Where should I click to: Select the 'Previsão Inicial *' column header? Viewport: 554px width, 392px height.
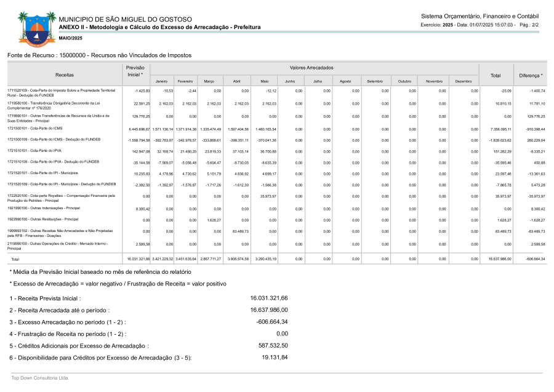(x=135, y=71)
